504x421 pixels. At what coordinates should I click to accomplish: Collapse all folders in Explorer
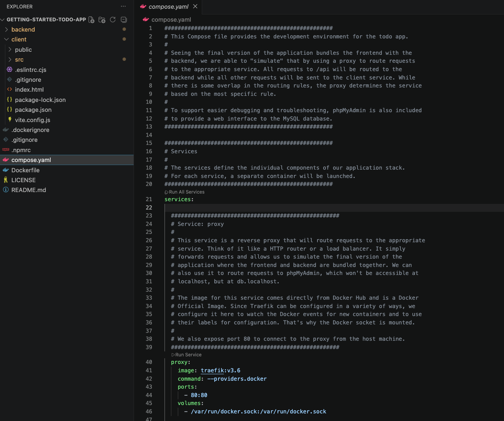tap(123, 20)
